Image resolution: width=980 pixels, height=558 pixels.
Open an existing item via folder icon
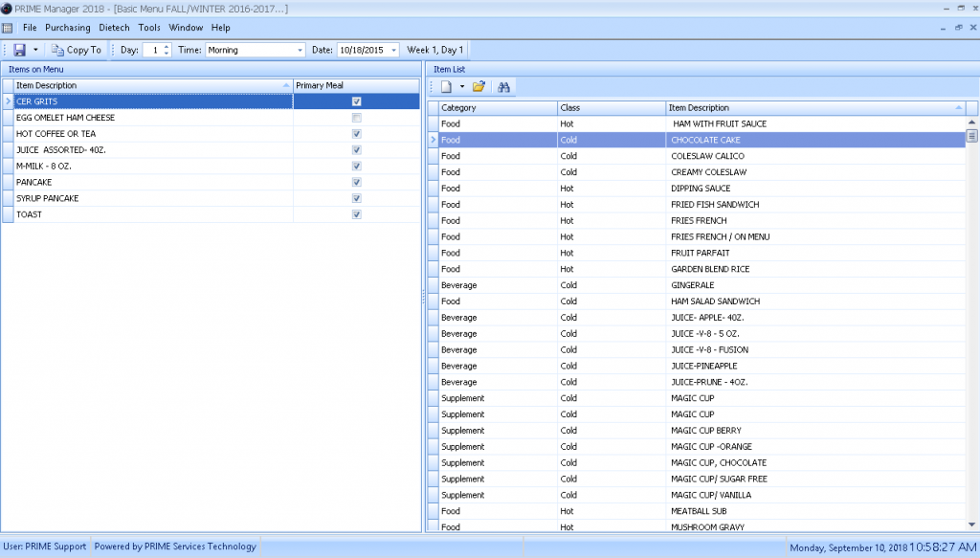point(478,86)
